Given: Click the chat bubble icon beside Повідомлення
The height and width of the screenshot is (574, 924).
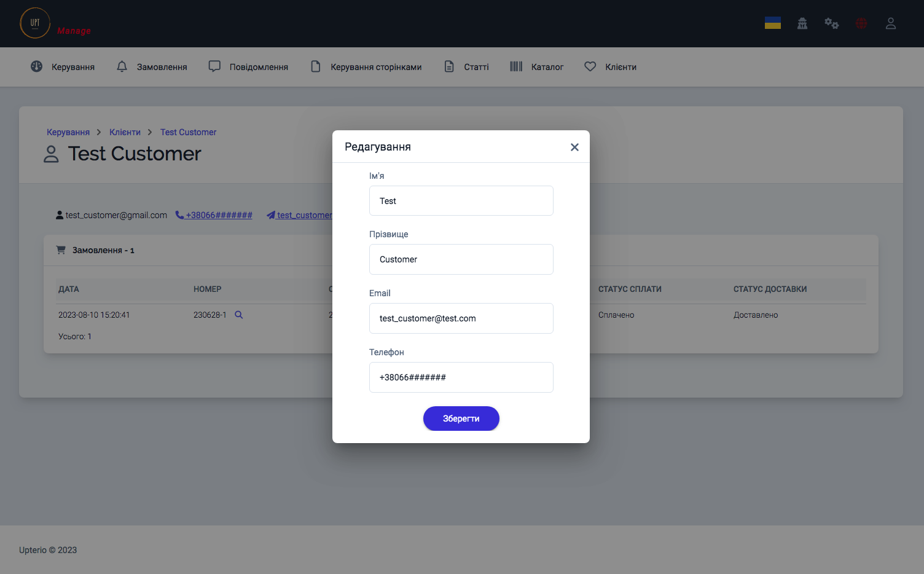Looking at the screenshot, I should click(x=214, y=66).
